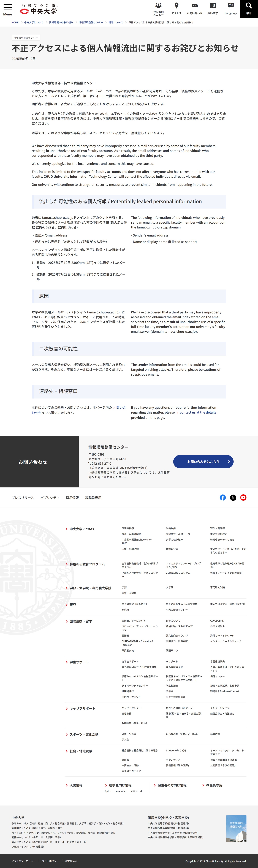Click 理事長挨拶 sitemap link

pos(128,528)
